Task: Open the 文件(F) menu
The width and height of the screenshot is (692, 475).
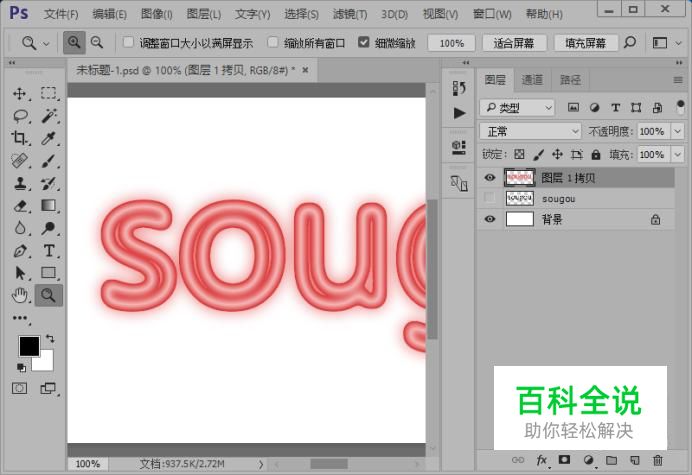Action: pyautogui.click(x=61, y=14)
